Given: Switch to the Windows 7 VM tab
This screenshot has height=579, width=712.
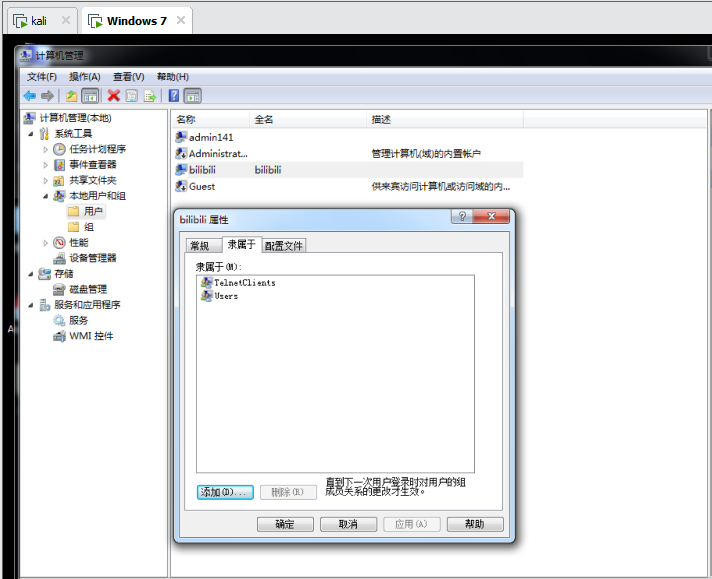Looking at the screenshot, I should pos(136,21).
